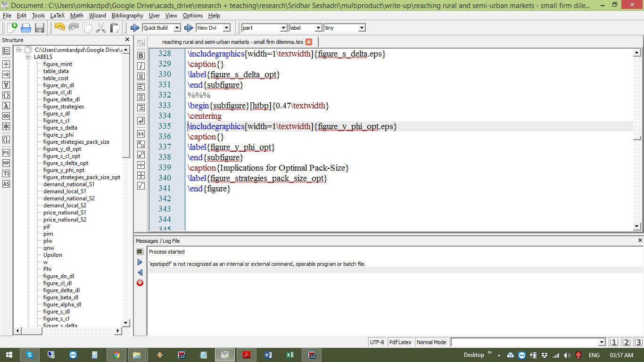Viewport: 644px width, 362px height.
Task: Run View Dvi with blue arrow
Action: [189, 28]
